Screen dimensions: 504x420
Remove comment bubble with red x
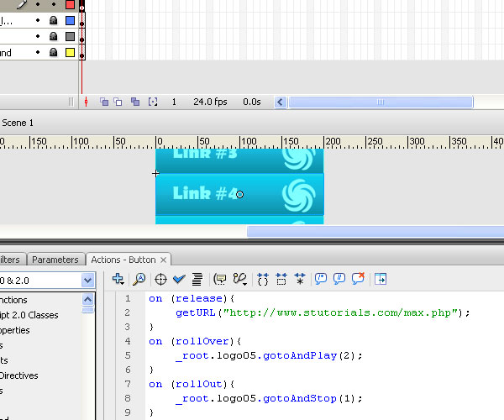point(358,278)
